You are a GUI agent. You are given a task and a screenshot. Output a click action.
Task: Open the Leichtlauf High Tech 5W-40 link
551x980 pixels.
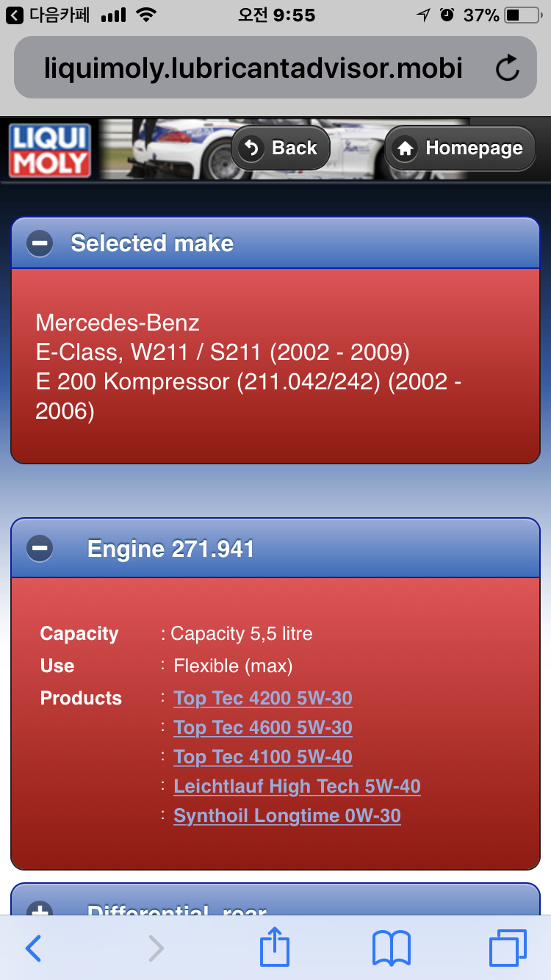point(297,786)
